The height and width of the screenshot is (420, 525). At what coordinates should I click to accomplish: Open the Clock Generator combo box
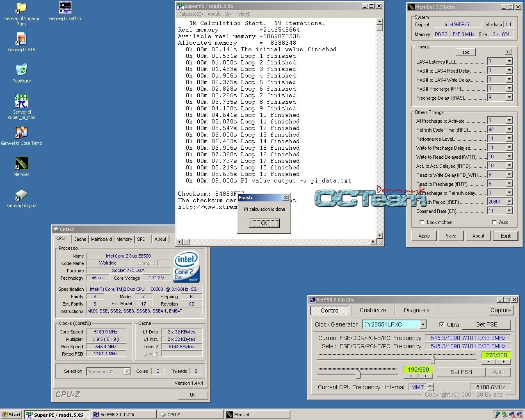point(394,324)
